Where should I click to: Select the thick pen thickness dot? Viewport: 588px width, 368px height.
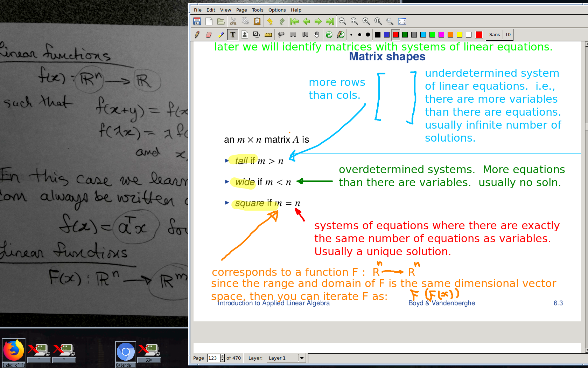(368, 35)
